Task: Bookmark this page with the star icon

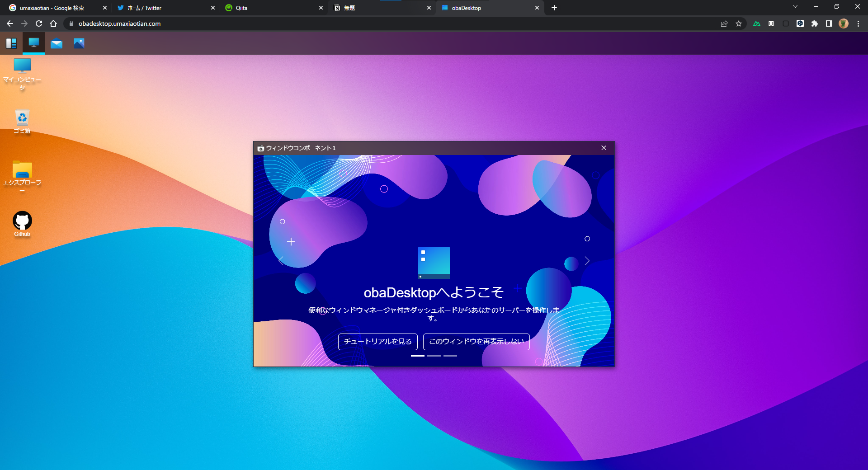Action: tap(739, 23)
